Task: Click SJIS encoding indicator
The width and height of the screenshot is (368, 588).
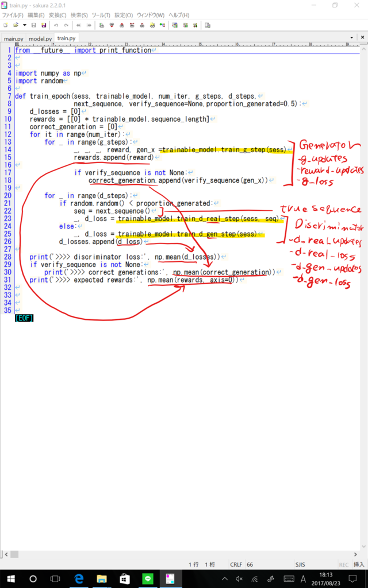Action: [300, 564]
